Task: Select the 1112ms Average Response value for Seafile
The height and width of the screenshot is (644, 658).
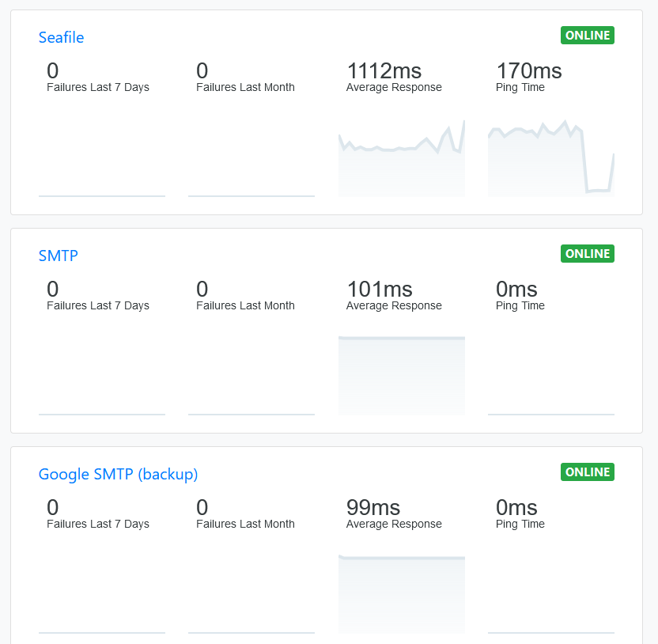Action: 384,70
